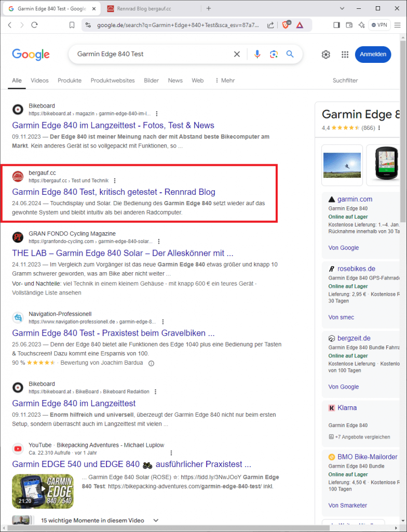Switch to the Bilder results tab
407x532 pixels.
tap(151, 81)
